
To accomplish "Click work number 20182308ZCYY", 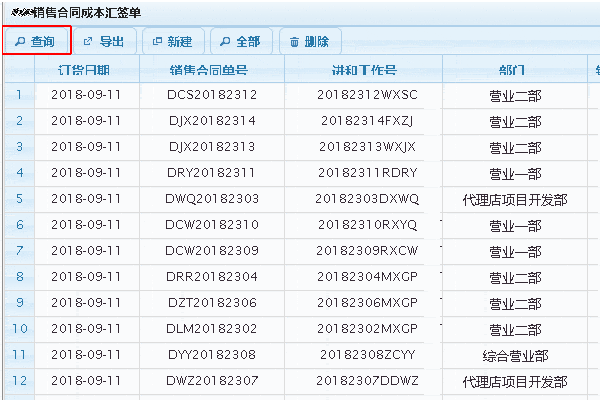I will pos(367,355).
